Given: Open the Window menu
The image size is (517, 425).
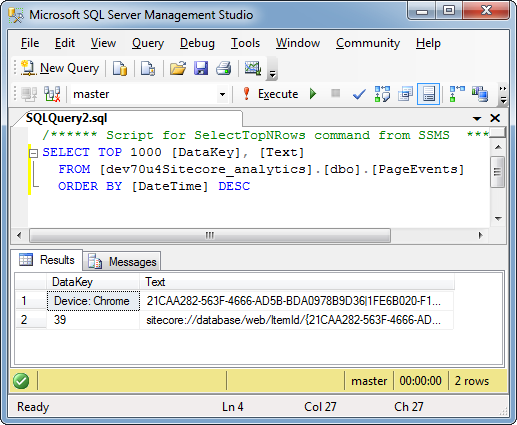Looking at the screenshot, I should pos(298,43).
